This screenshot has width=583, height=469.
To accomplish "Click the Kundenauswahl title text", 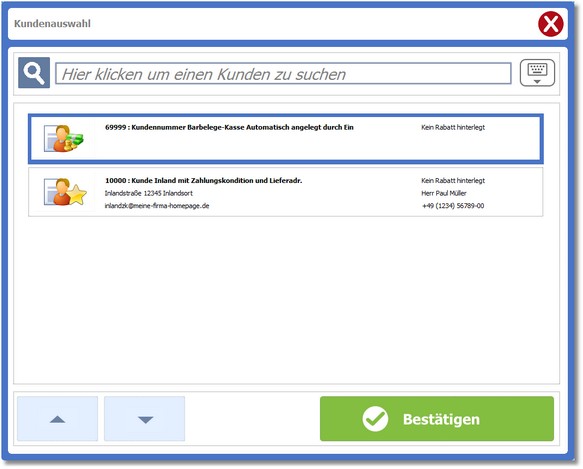I will click(52, 23).
